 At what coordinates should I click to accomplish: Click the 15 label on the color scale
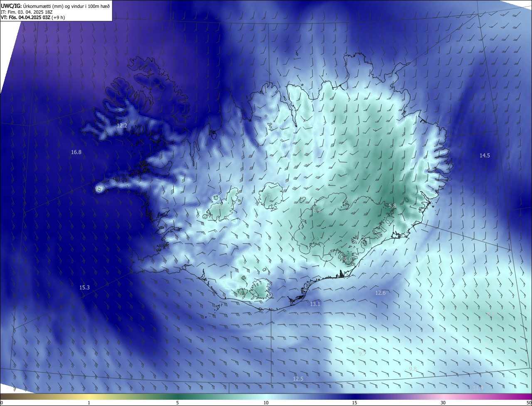355,403
